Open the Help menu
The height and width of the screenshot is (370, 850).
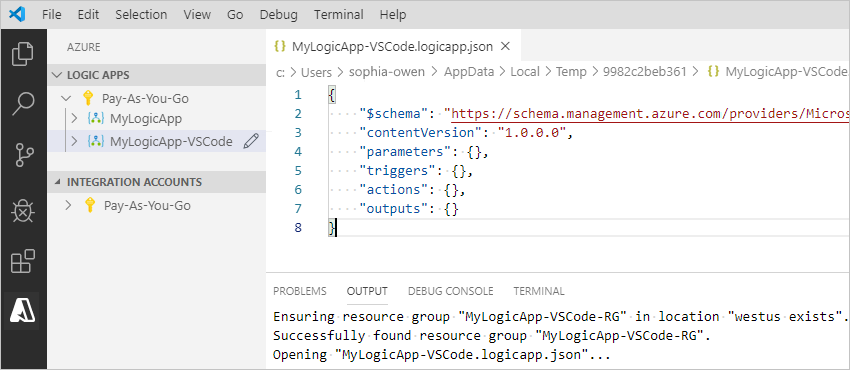392,15
